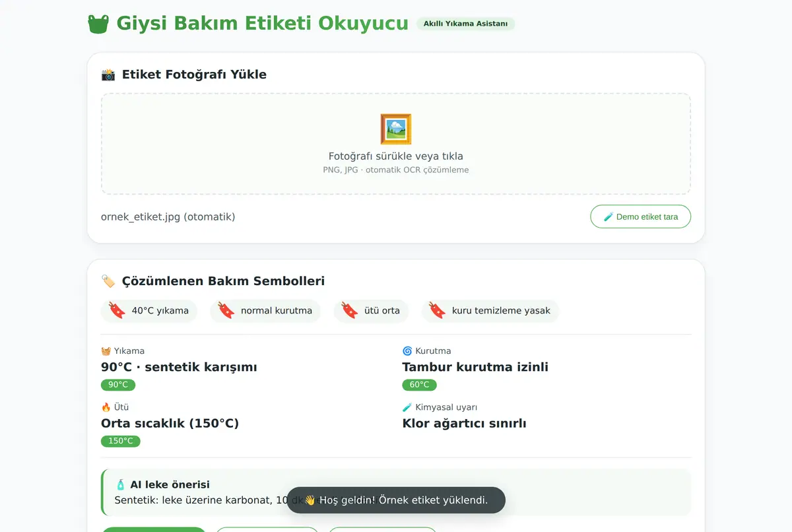The height and width of the screenshot is (532, 792).
Task: Click the Çözümlenen Bakım Sembolleri heading
Action: click(x=223, y=281)
